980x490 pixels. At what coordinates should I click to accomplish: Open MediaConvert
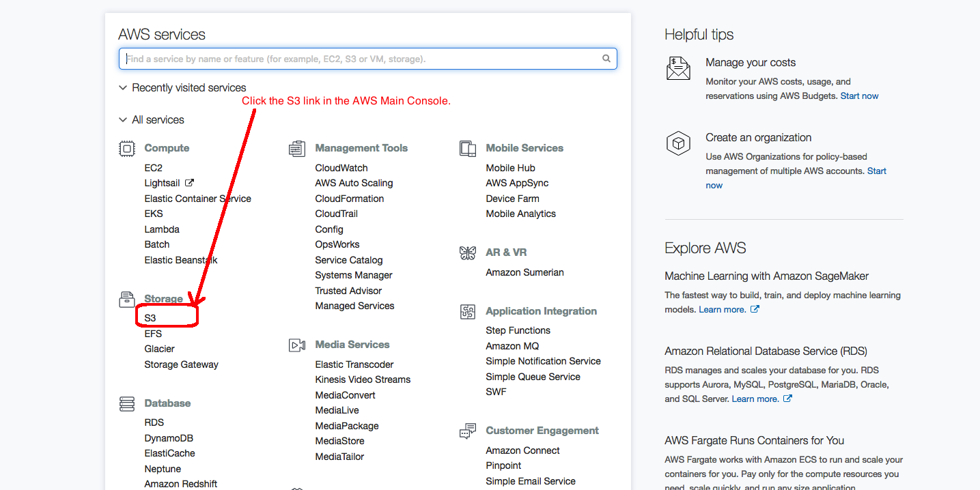(345, 395)
